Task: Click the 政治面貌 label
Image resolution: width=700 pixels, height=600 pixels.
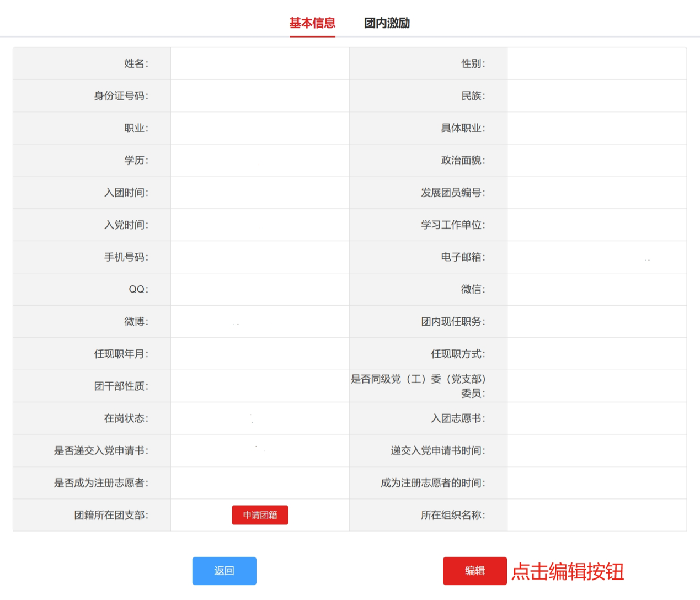Action: pyautogui.click(x=463, y=161)
